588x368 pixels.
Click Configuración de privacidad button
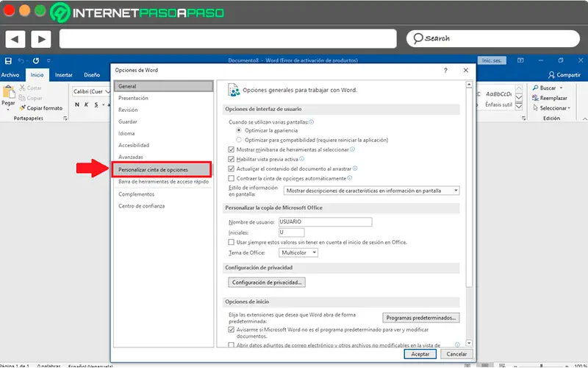point(267,283)
